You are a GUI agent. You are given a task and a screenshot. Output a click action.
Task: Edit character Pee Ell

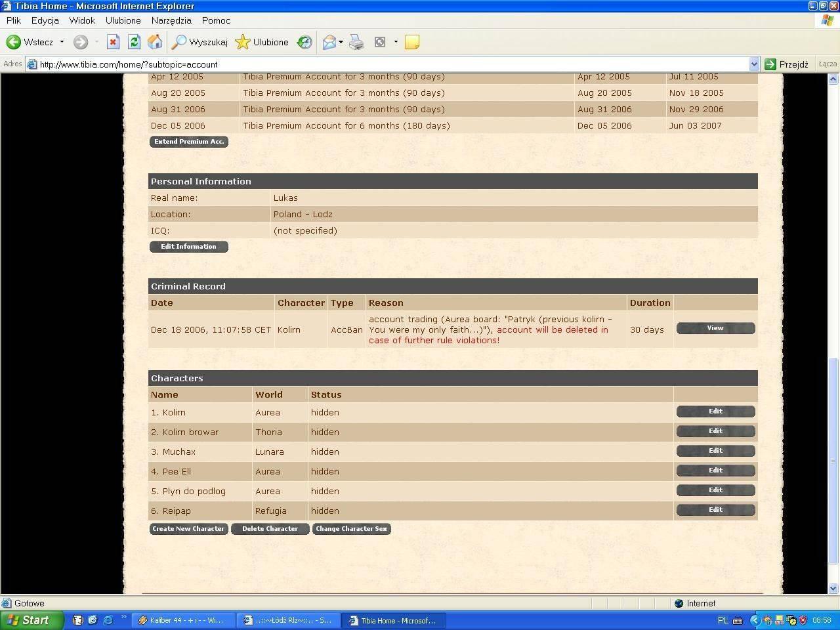tap(715, 471)
